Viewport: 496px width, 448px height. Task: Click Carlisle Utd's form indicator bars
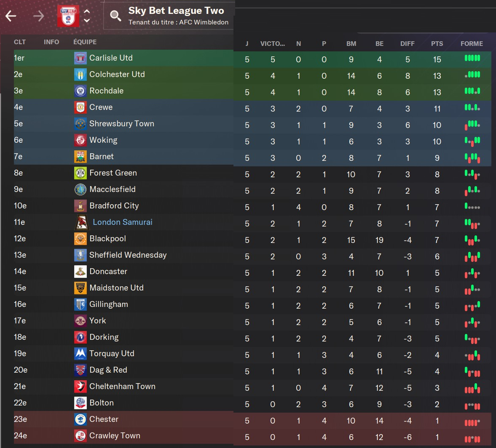tap(472, 58)
